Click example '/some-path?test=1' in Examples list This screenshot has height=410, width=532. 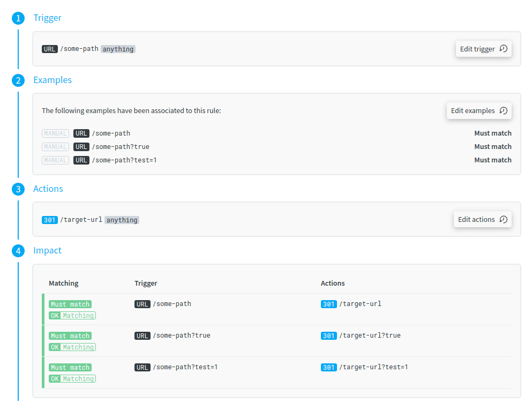point(124,160)
